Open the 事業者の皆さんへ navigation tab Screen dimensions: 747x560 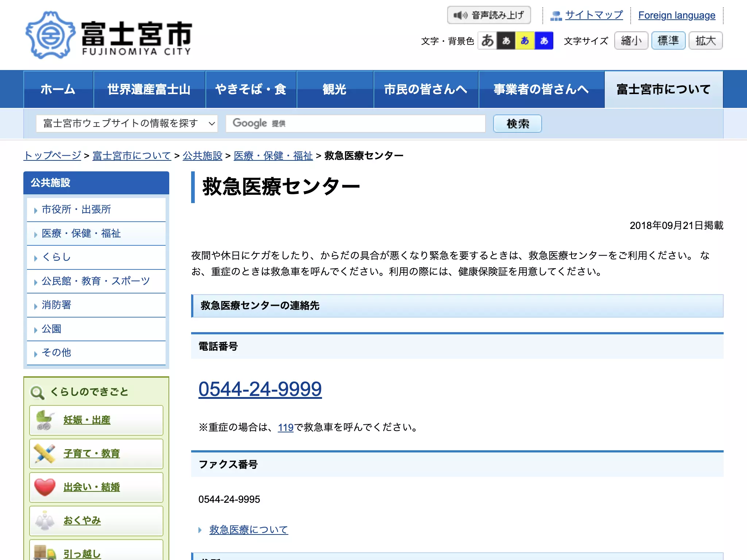[x=542, y=89]
